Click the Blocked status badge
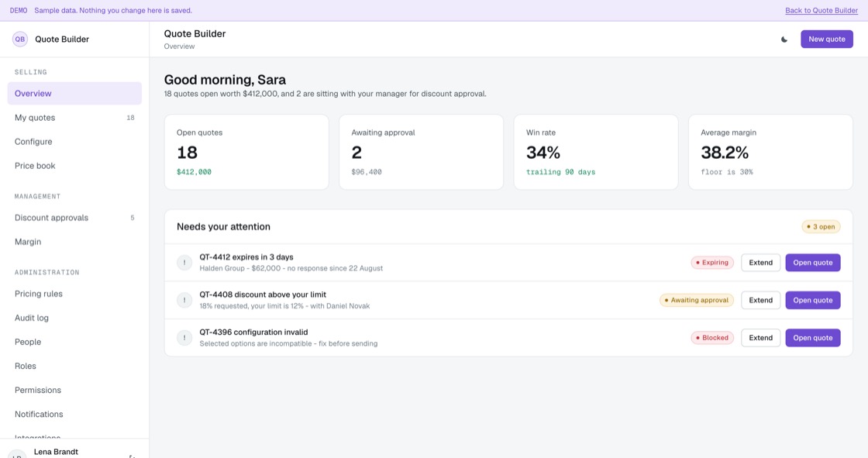The width and height of the screenshot is (868, 458). pos(712,338)
